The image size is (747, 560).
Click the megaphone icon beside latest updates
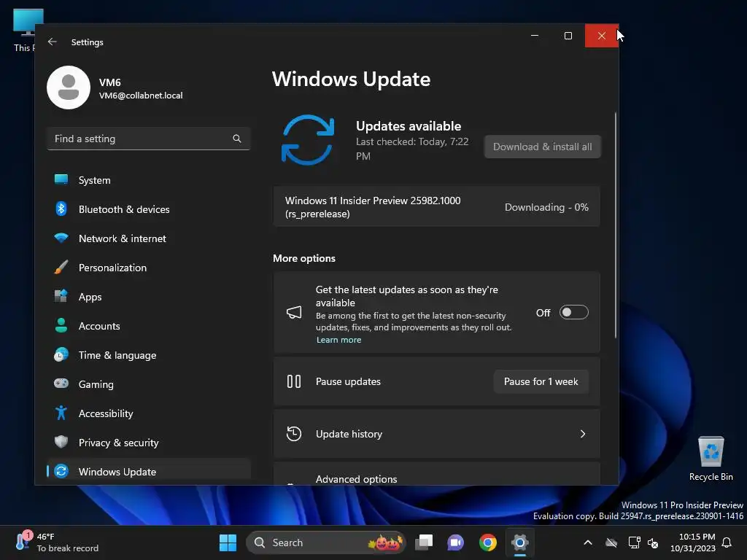(294, 312)
